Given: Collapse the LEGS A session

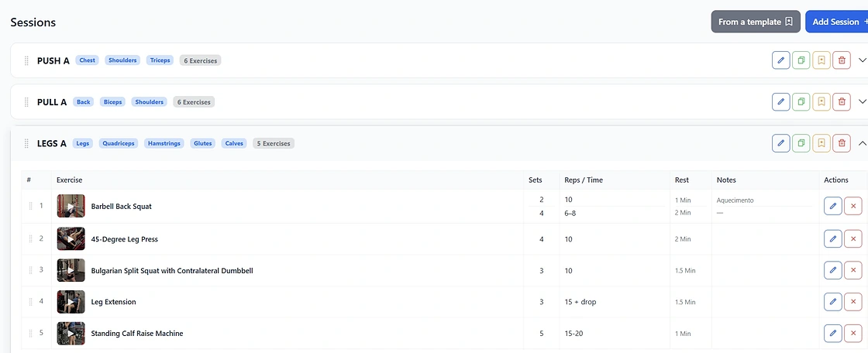Looking at the screenshot, I should (x=862, y=143).
